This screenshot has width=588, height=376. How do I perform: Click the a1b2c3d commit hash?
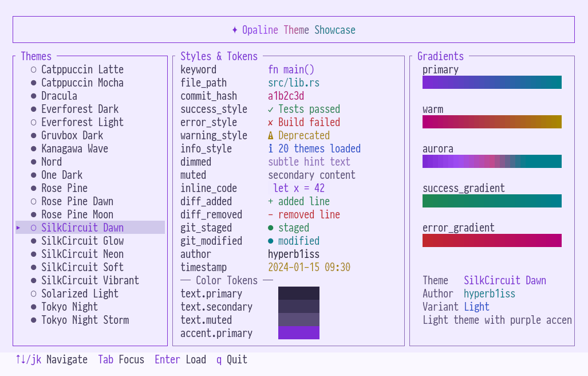click(286, 96)
